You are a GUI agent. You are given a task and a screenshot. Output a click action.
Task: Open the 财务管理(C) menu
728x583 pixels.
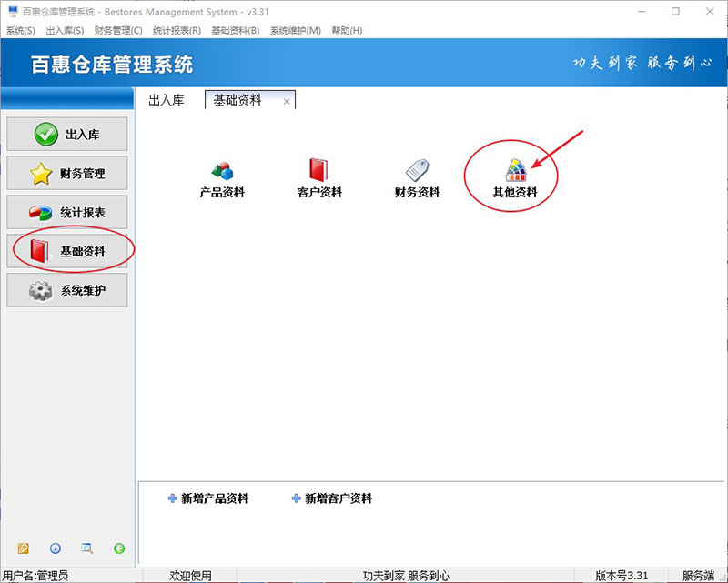(118, 30)
